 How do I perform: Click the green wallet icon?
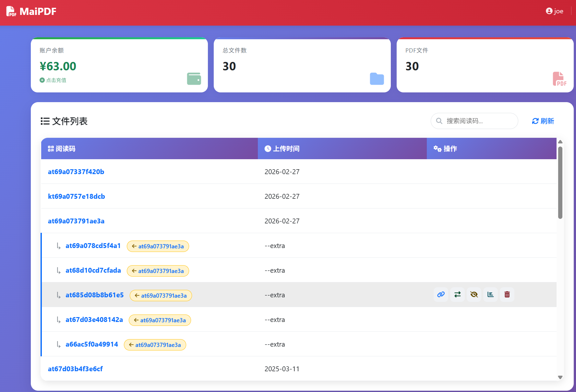point(194,79)
